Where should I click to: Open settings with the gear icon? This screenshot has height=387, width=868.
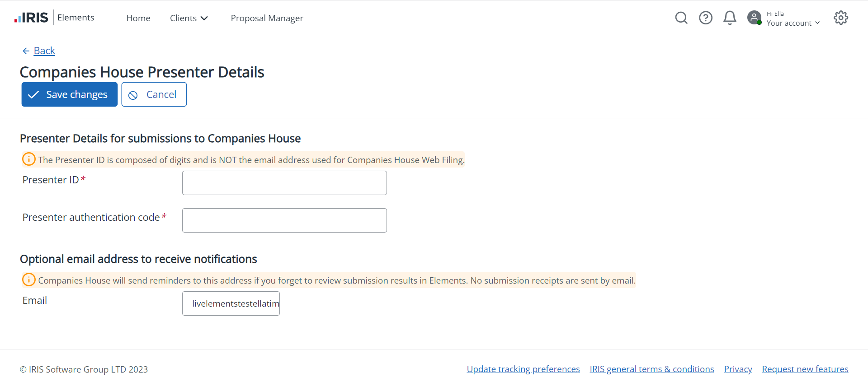tap(840, 18)
